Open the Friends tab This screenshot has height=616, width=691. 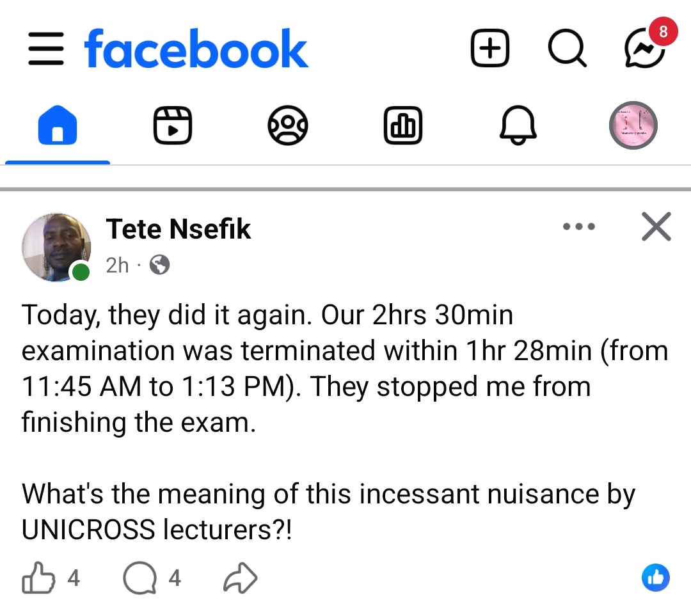click(x=287, y=125)
